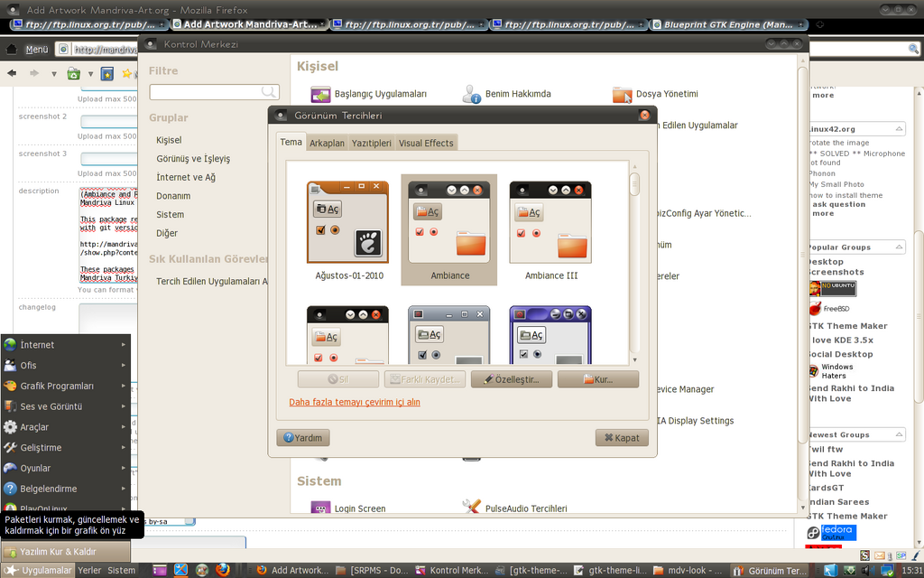
Task: Click the clock in the panel
Action: click(911, 571)
